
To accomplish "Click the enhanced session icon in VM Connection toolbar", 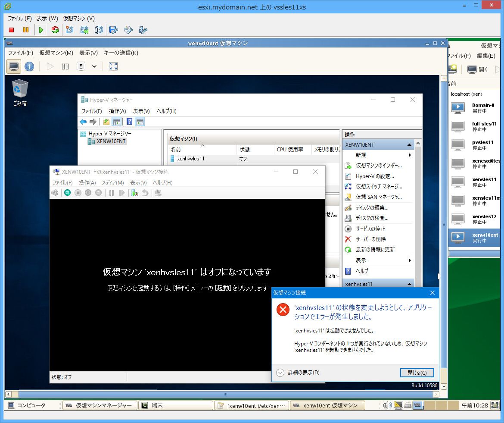I will pyautogui.click(x=158, y=193).
